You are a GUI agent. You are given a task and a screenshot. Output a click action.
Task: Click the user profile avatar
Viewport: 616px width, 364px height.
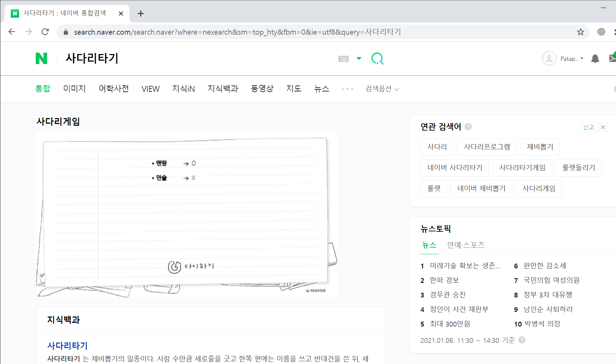pyautogui.click(x=549, y=58)
